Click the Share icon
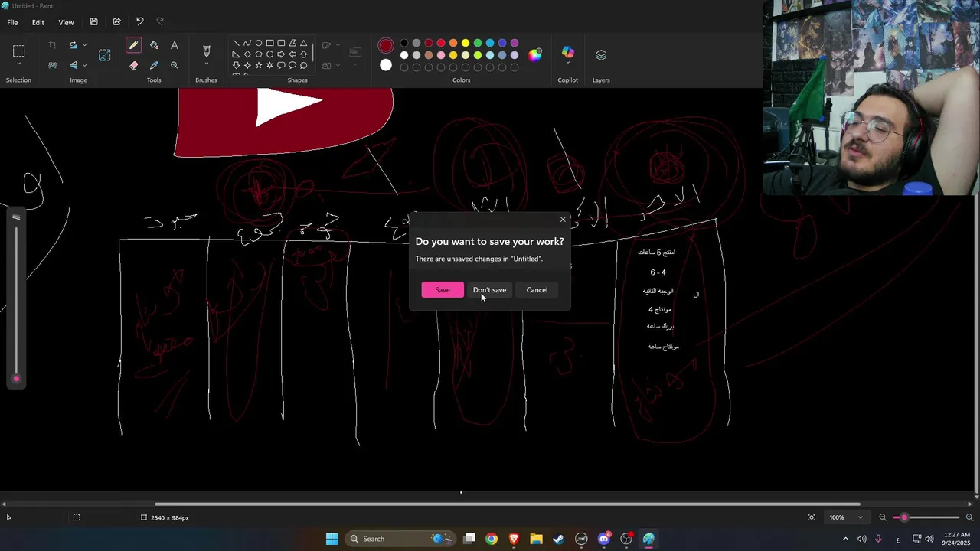Image resolution: width=980 pixels, height=551 pixels. point(116,22)
